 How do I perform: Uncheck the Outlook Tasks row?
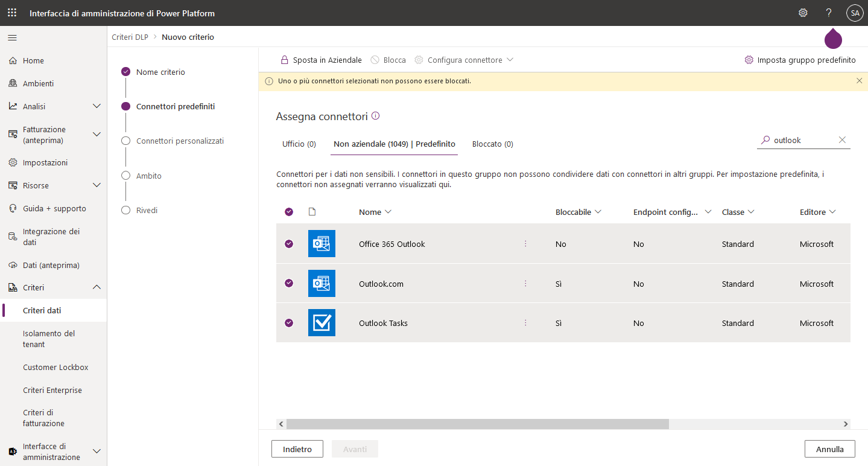289,323
